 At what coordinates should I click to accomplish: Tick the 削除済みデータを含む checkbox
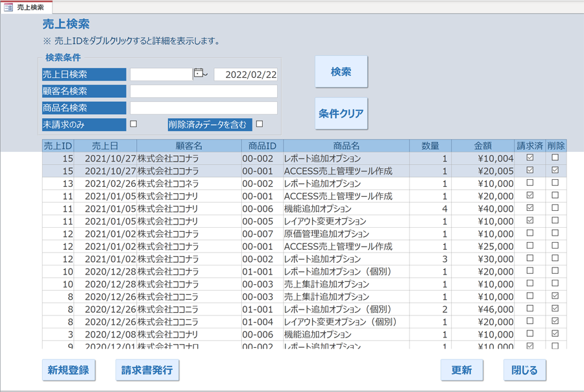[260, 124]
